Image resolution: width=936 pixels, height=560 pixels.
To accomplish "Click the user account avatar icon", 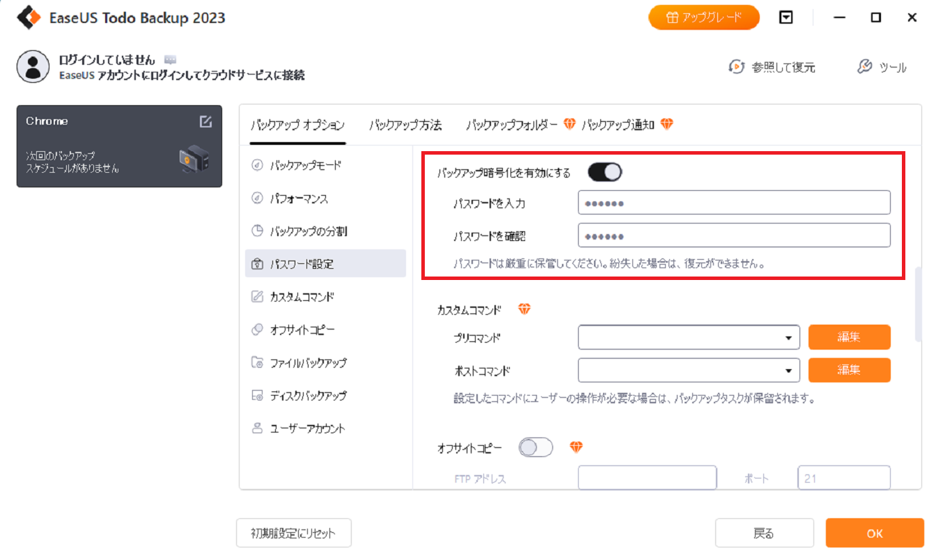I will [32, 67].
